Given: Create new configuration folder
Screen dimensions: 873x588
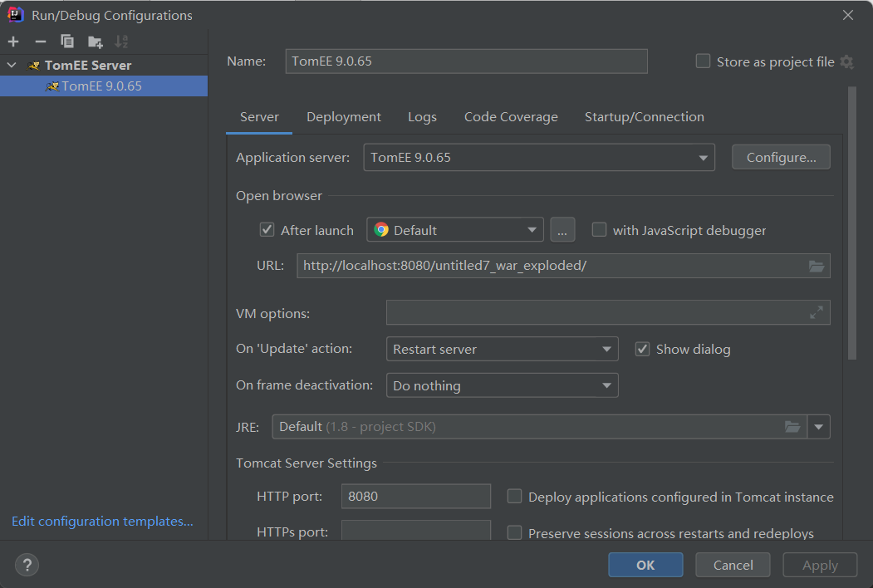Looking at the screenshot, I should tap(96, 42).
